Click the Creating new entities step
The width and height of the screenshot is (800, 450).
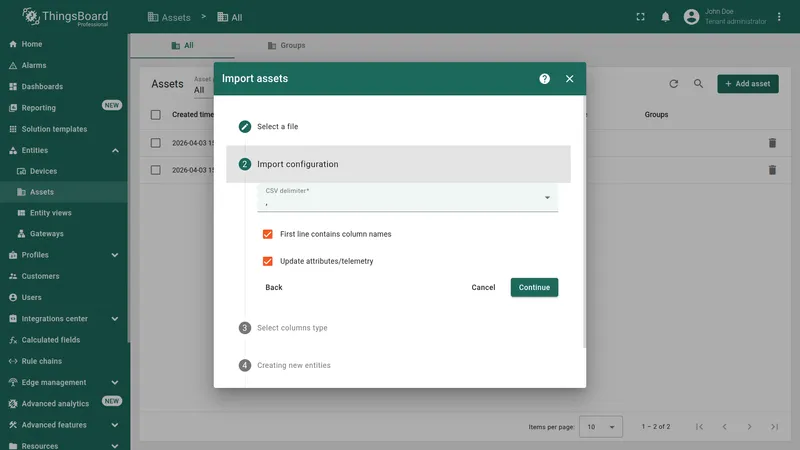(x=398, y=365)
